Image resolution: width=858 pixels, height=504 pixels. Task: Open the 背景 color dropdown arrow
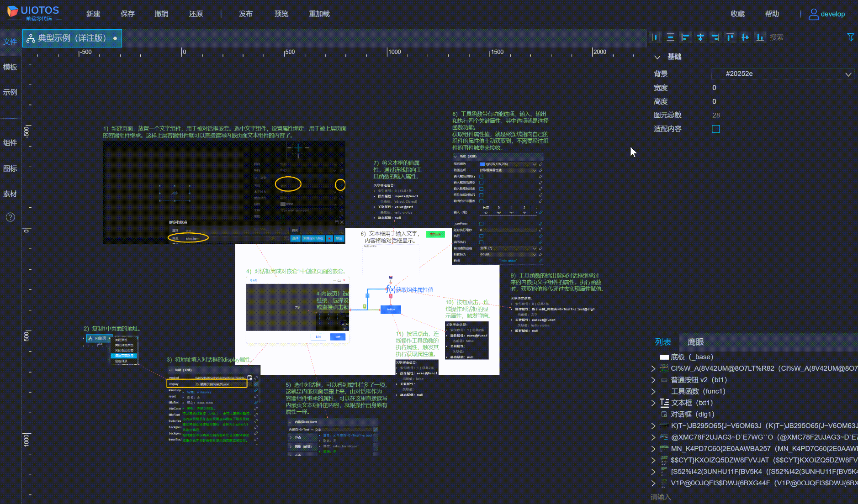[848, 74]
